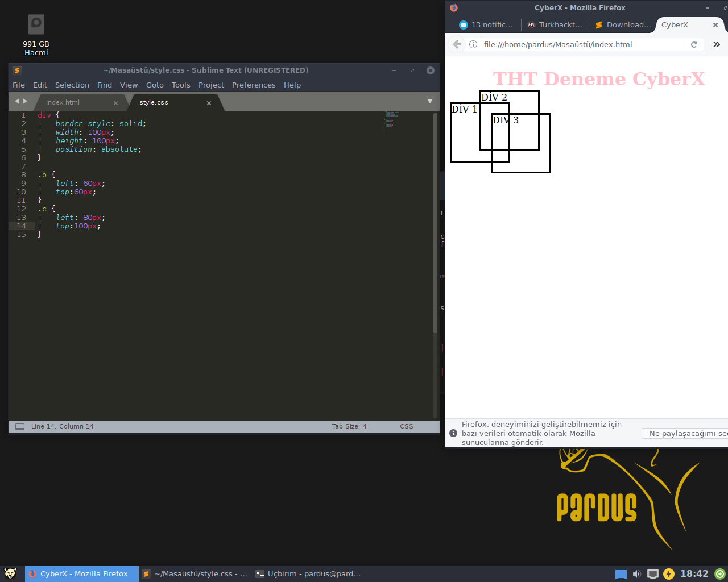Close the style.css tab in Sublime
Screen dimensions: 728x582
point(209,103)
